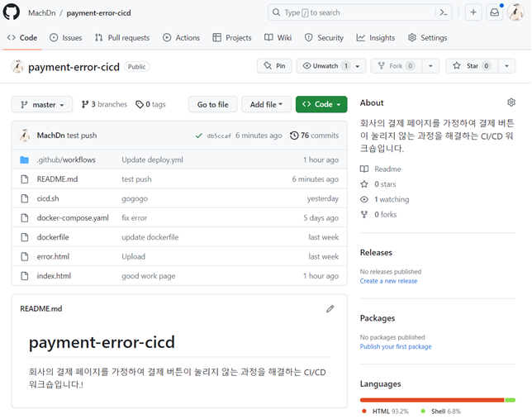Open the good work page commit message
The height and width of the screenshot is (419, 532).
[x=149, y=276]
